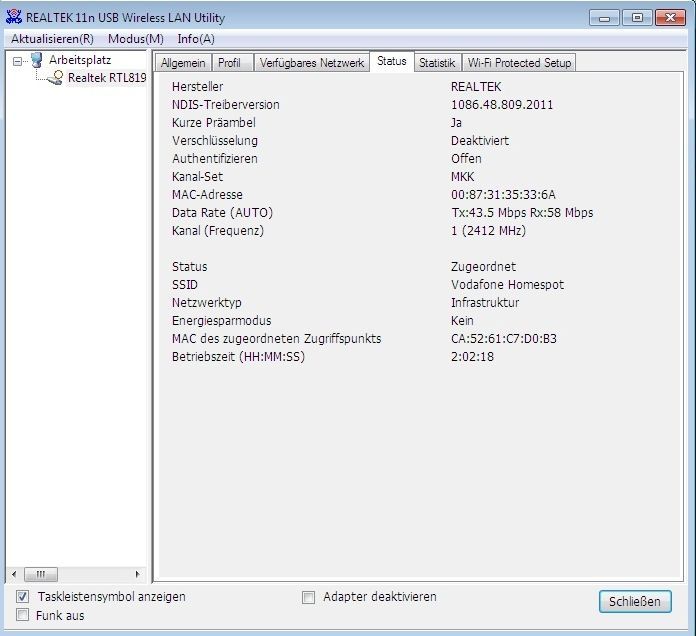Click the Authentifizieren value Offen
696x636 pixels.
pos(466,158)
